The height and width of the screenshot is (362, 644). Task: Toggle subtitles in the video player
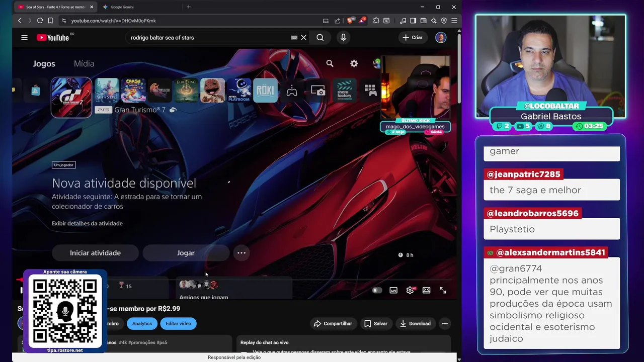tap(393, 290)
